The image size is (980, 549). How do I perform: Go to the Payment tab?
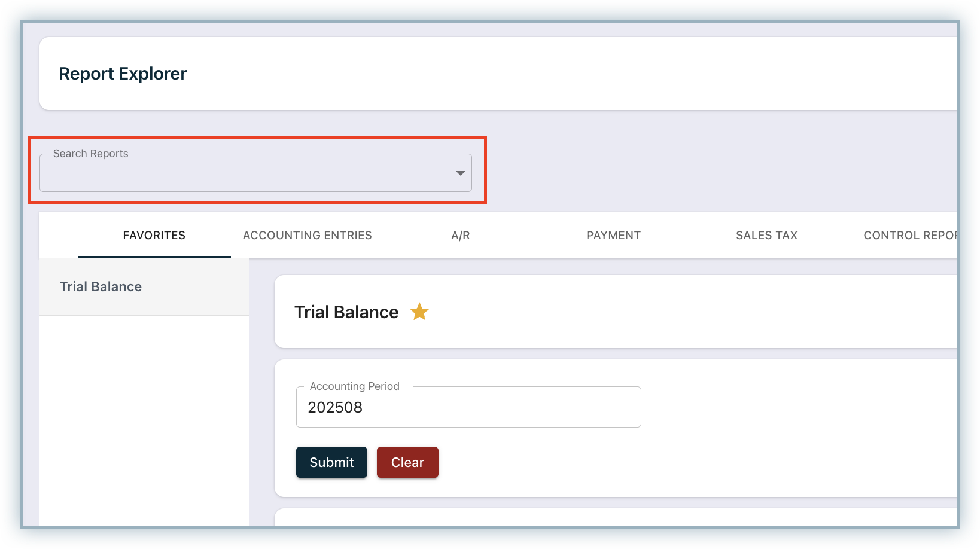tap(613, 236)
